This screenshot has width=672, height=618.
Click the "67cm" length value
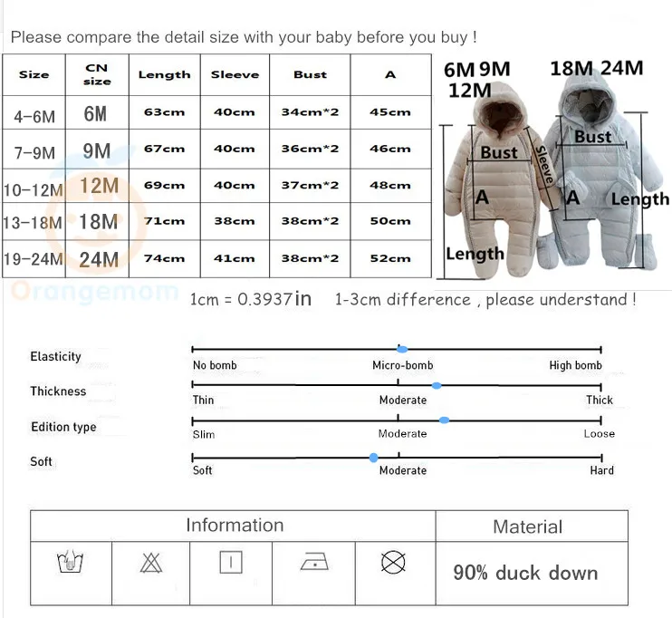tap(165, 149)
